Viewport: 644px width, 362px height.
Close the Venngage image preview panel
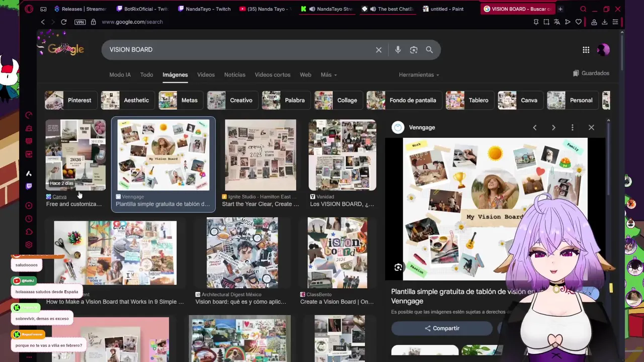click(591, 128)
